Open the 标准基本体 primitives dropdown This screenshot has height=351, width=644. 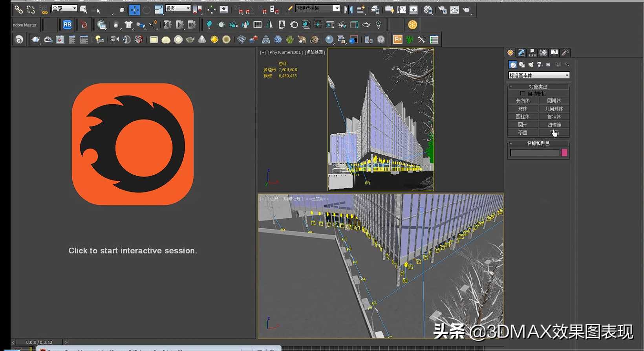[x=539, y=75]
